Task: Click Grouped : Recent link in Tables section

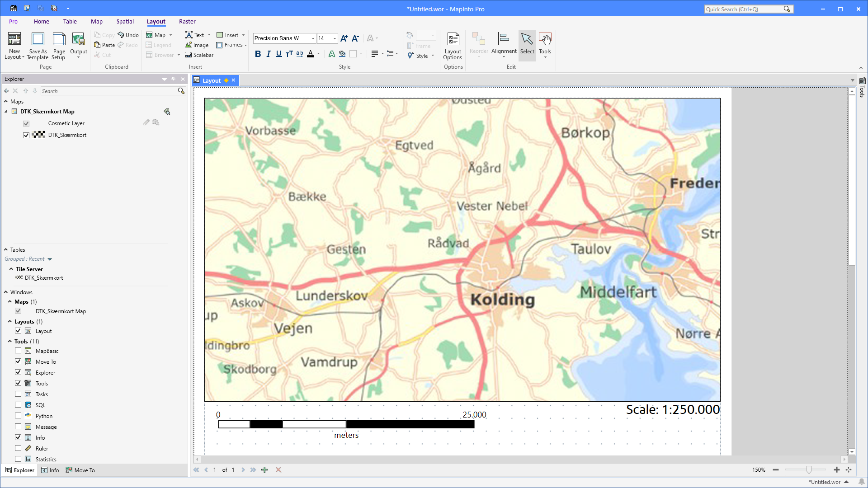Action: tap(25, 258)
